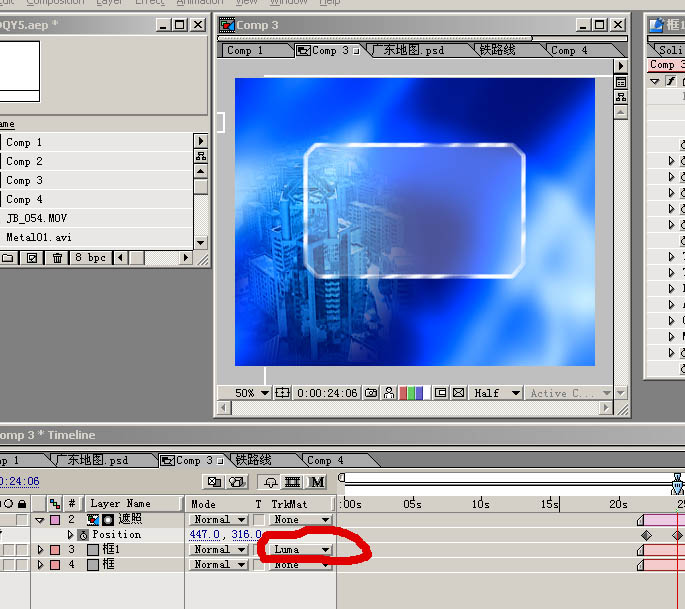Click the Position X value 447.0
Viewport: 685px width, 609px height.
tap(205, 534)
